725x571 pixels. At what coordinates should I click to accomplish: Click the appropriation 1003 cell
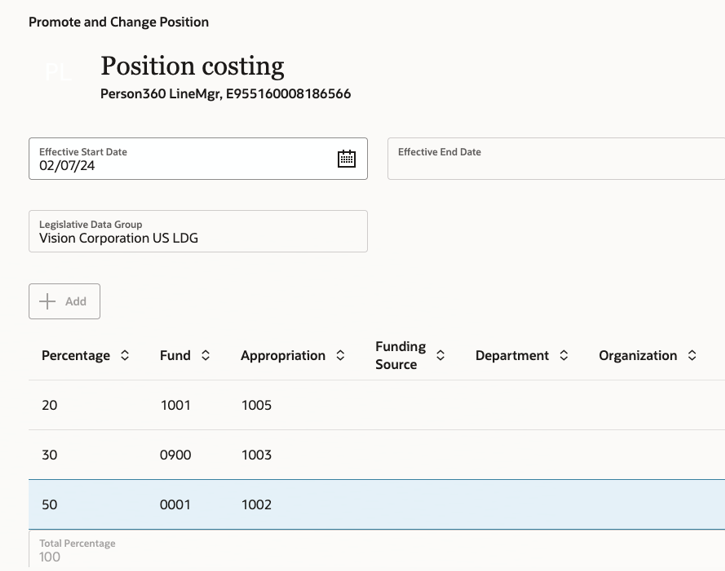pos(256,455)
